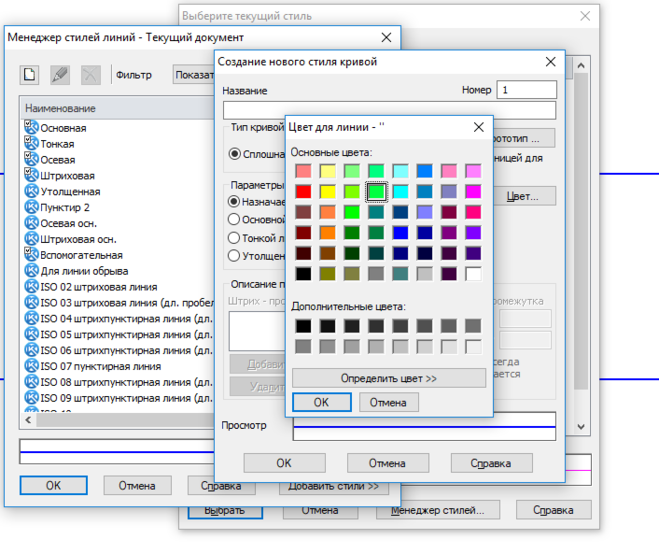Viewport: 659px width, 554px height.
Task: Choose the Тонкой линии radio option
Action: point(235,238)
